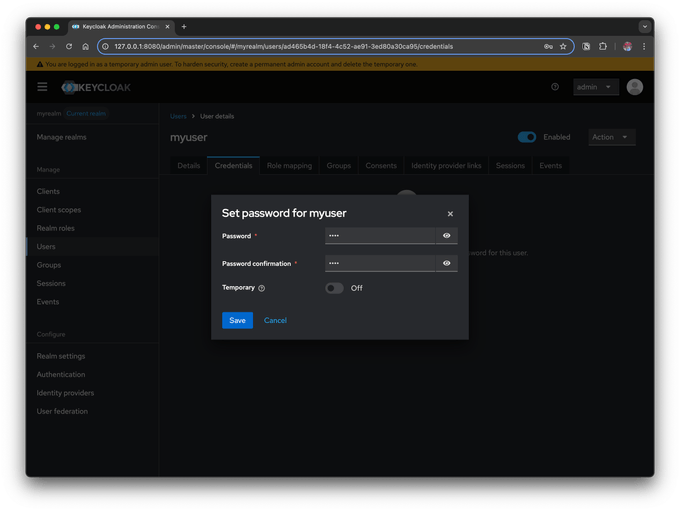Click the browser address bar URL
Viewport: 680px width, 511px height.
pyautogui.click(x=284, y=46)
